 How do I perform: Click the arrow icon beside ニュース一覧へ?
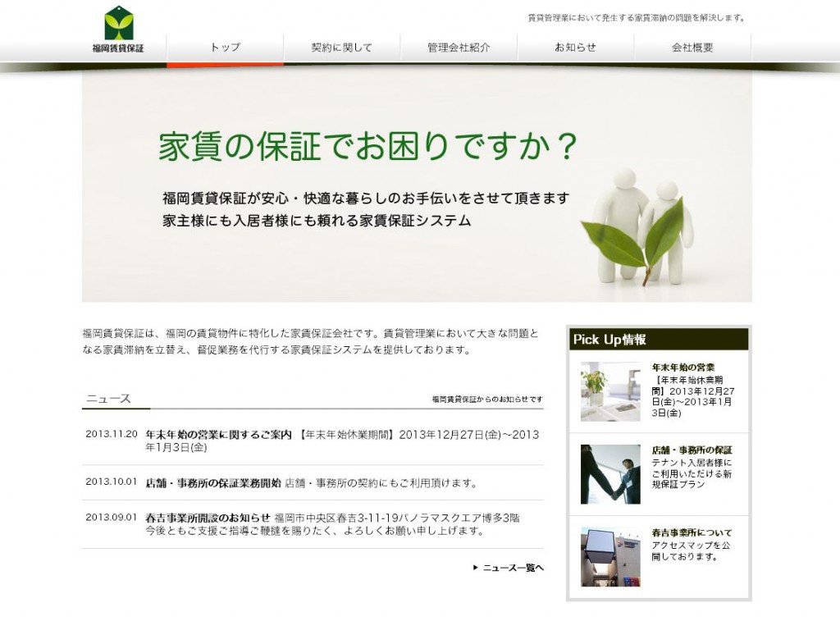pos(475,568)
